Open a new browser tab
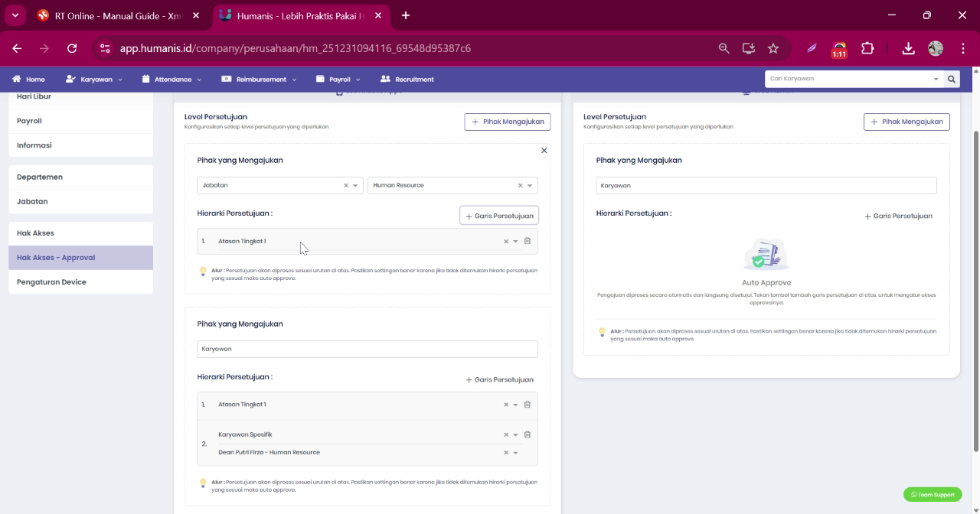The width and height of the screenshot is (980, 514). [x=406, y=15]
